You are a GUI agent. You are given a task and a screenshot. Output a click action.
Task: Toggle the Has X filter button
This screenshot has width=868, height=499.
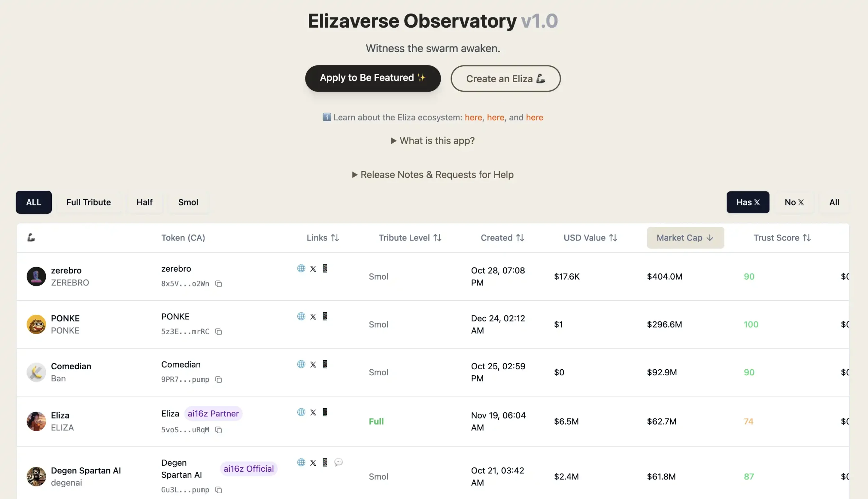(x=747, y=202)
